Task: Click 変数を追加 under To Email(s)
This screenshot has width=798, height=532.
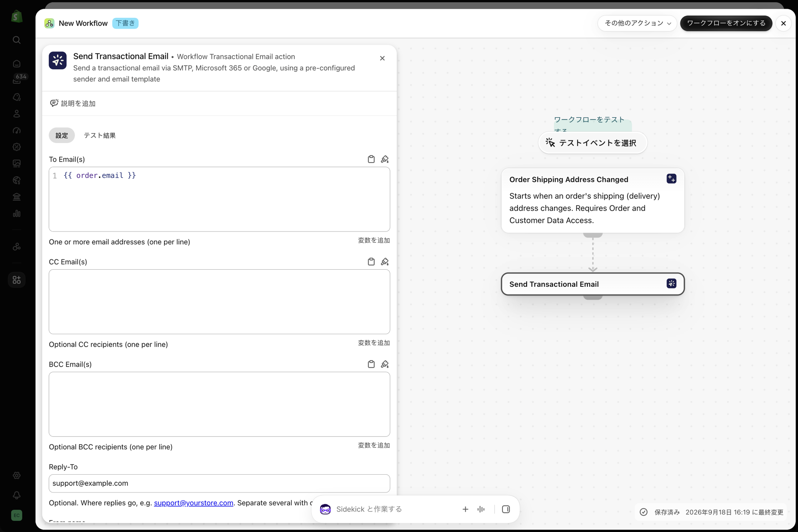Action: point(374,241)
